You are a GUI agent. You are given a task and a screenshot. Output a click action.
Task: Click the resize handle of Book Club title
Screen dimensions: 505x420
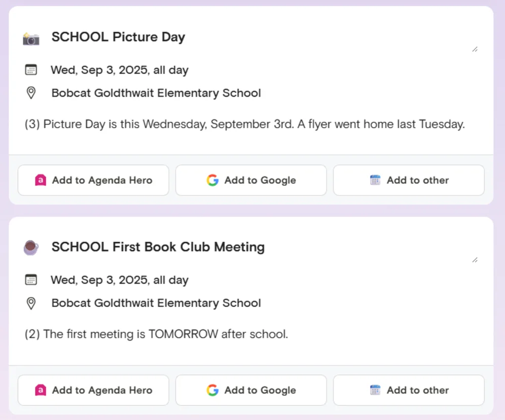pyautogui.click(x=474, y=260)
